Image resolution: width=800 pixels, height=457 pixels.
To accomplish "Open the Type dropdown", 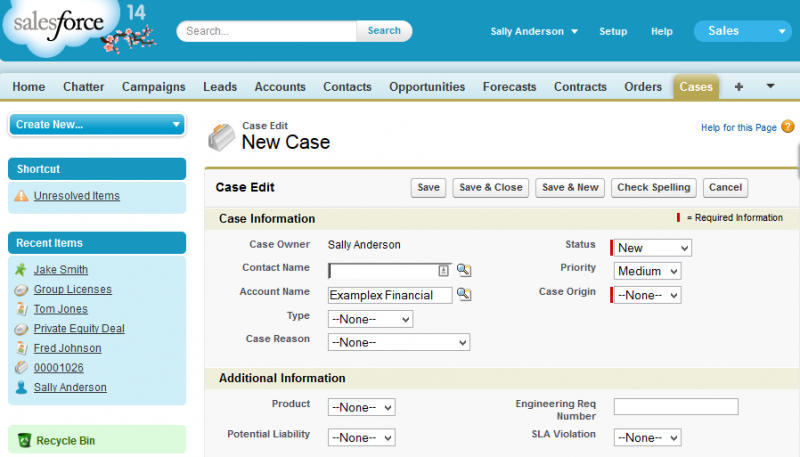I will (x=370, y=319).
